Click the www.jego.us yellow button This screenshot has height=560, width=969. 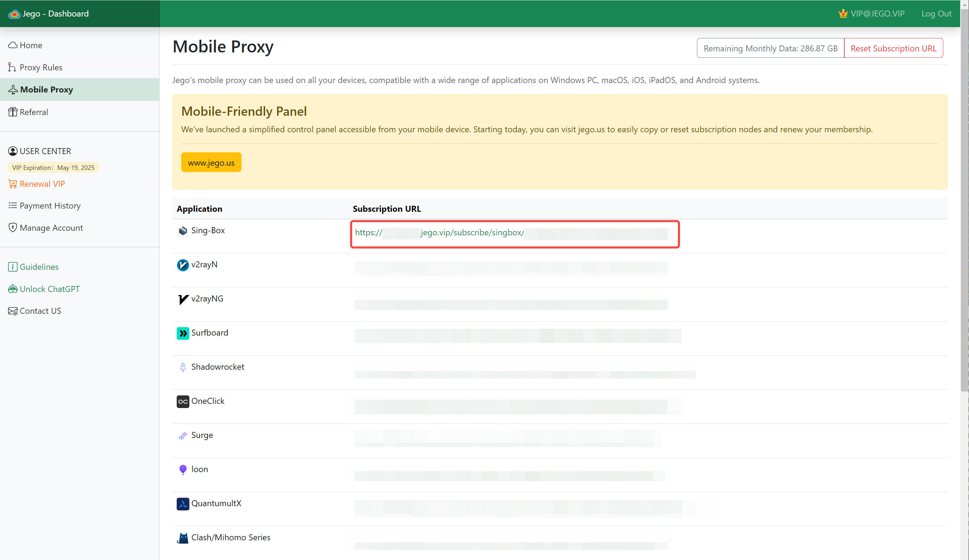211,162
